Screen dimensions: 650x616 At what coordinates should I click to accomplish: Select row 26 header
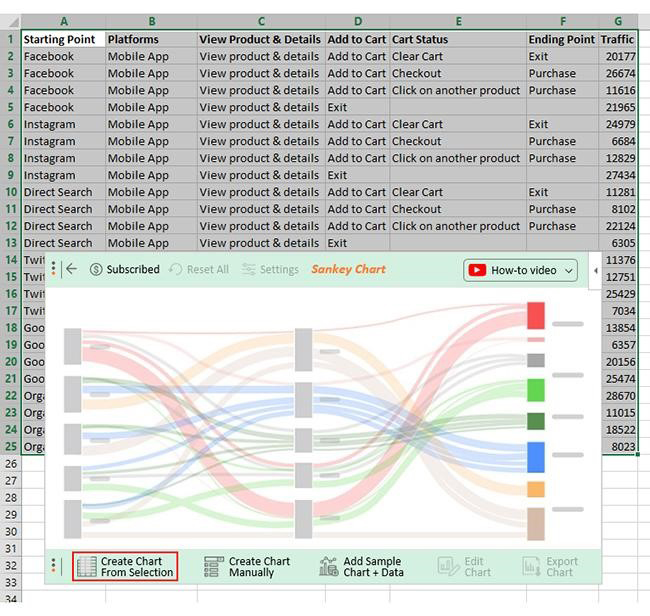tap(11, 464)
